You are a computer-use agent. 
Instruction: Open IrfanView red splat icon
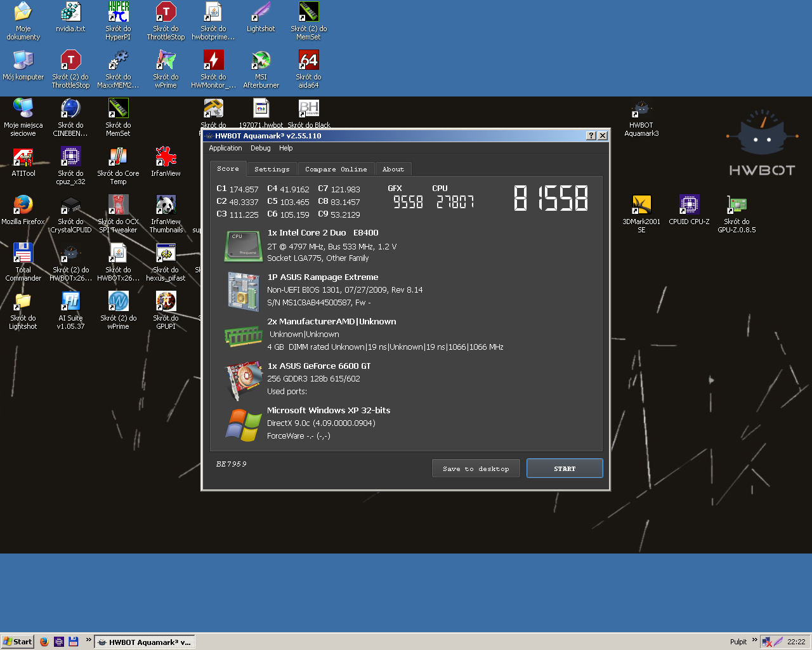point(166,162)
